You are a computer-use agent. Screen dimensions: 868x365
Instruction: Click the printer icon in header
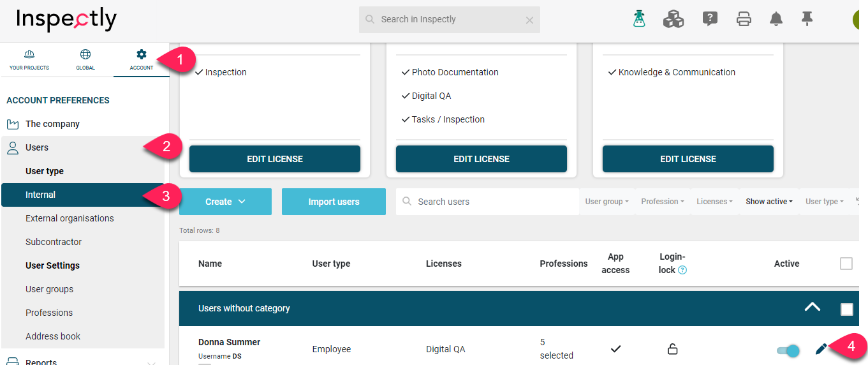(744, 19)
